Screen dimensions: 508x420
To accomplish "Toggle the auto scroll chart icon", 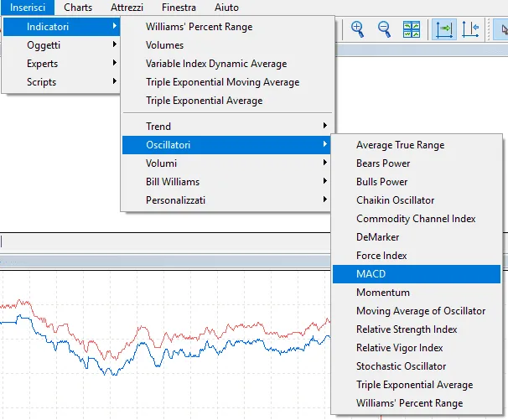I will coord(444,29).
